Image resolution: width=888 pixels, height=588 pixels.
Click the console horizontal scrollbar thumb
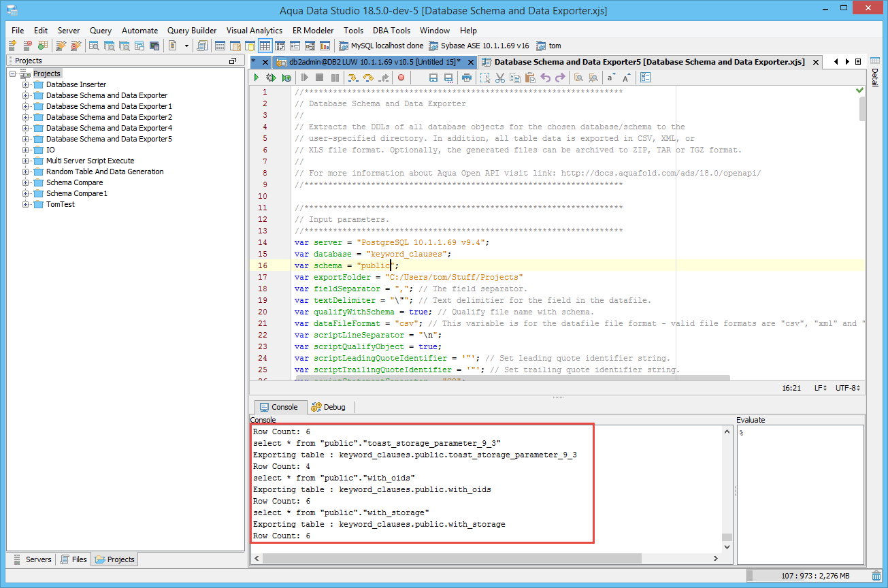pyautogui.click(x=452, y=559)
